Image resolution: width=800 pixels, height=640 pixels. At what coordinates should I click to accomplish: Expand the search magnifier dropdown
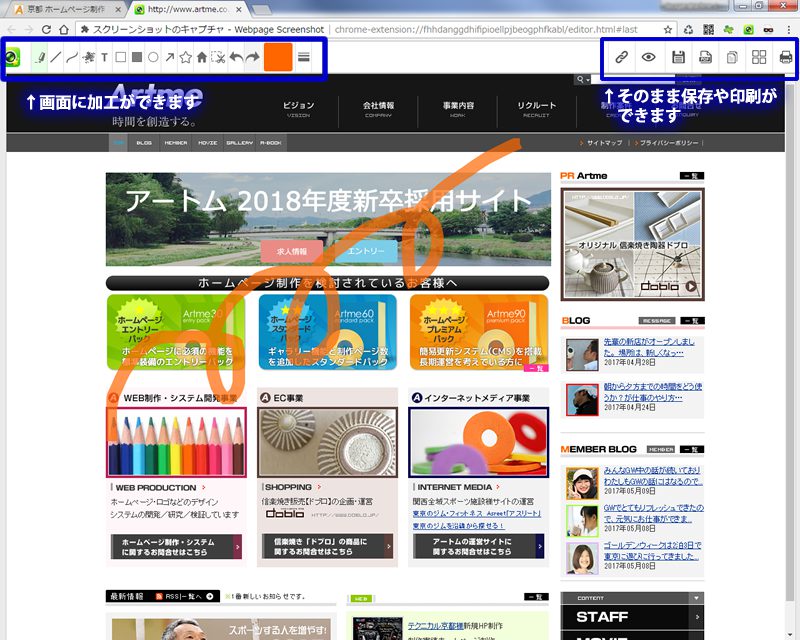pos(582,80)
